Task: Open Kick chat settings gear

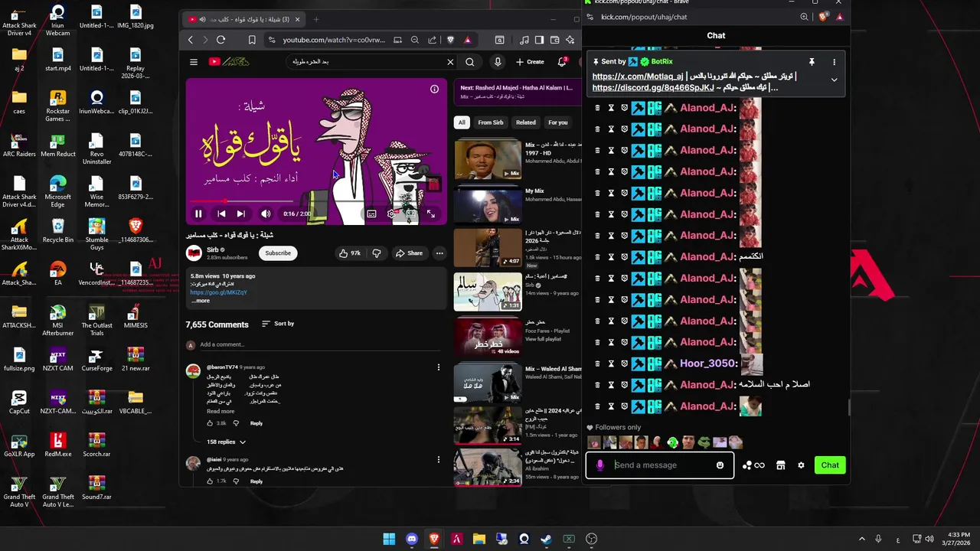Action: tap(801, 465)
